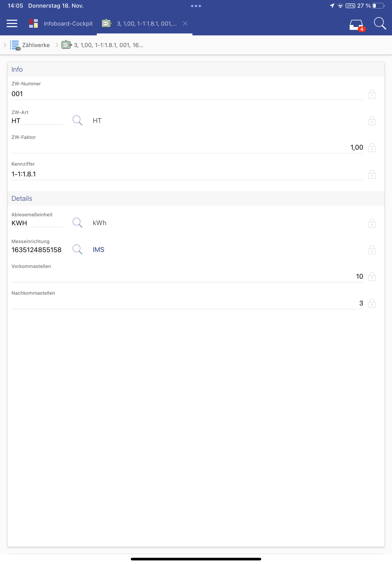Screen dimensions: 392x564
Task: Select the meter record tab '3, 1,00, 1-1:1.8.1'
Action: [x=146, y=24]
